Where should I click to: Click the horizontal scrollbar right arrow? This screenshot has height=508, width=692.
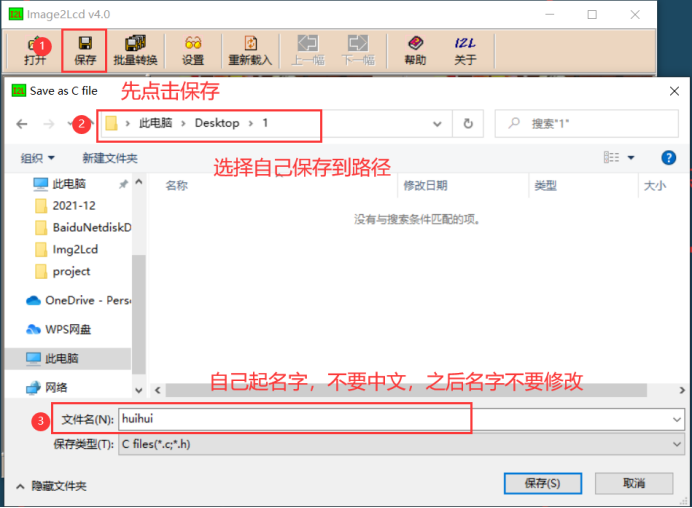682,390
